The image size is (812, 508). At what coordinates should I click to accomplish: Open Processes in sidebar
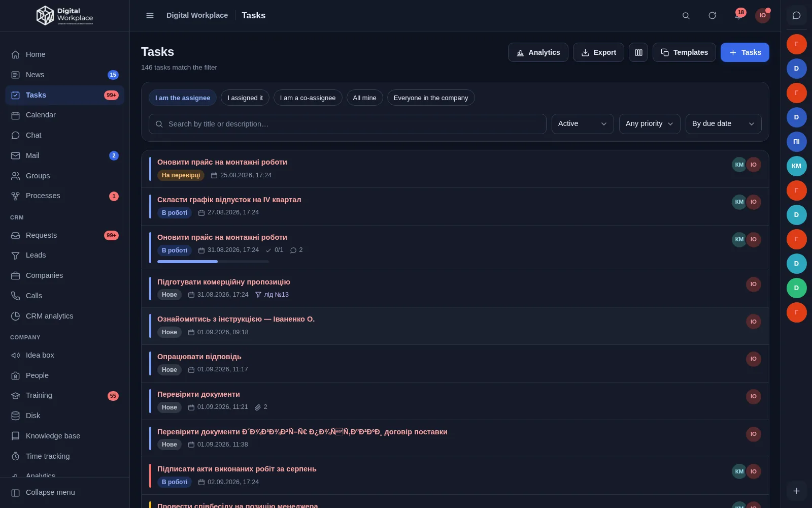point(65,196)
